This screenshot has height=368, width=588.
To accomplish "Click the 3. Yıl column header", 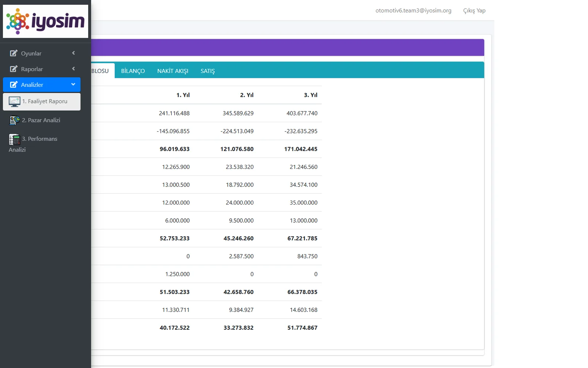I will tap(311, 95).
